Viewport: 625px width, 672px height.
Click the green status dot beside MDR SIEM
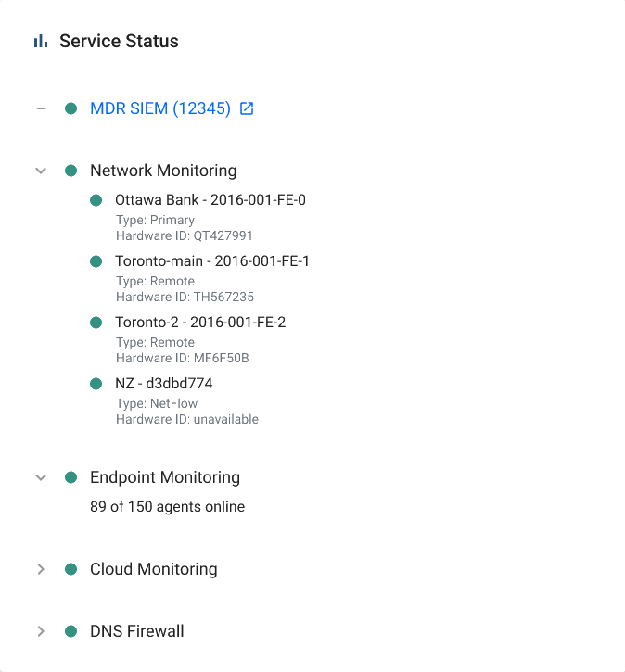coord(70,108)
